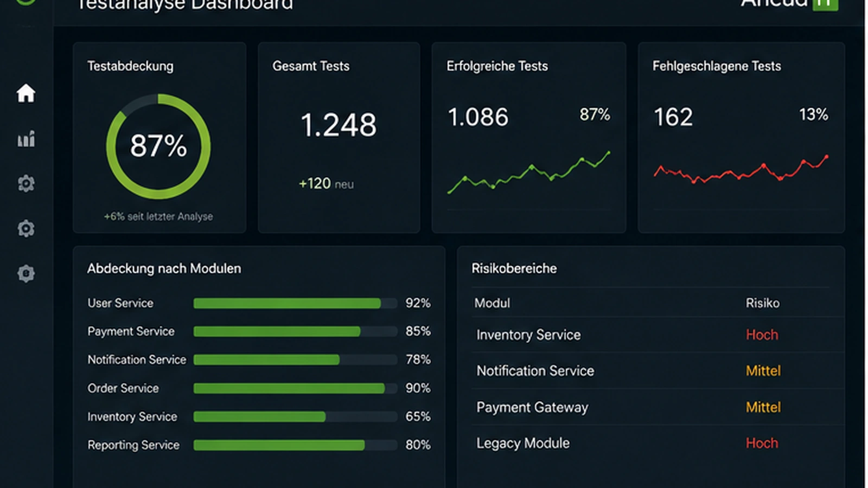The height and width of the screenshot is (488, 868).
Task: Open the bar chart statistics sidebar icon
Action: tap(26, 139)
